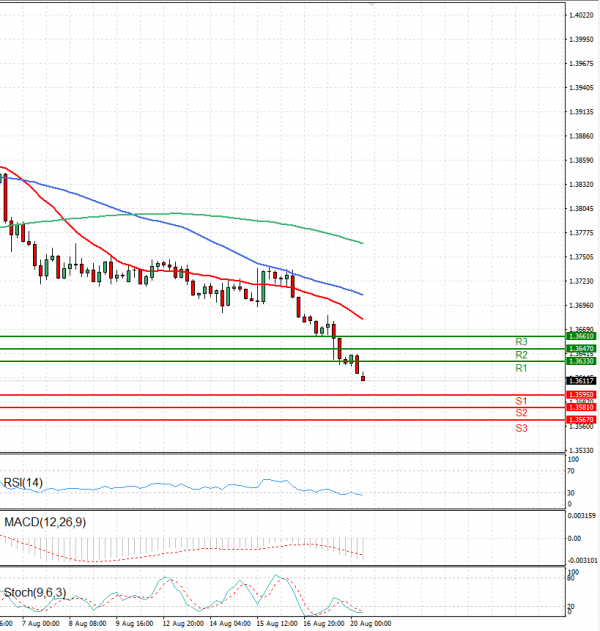Viewport: 600px width, 631px height.
Task: Click the MACD zero level 0.00 label
Action: (574, 538)
